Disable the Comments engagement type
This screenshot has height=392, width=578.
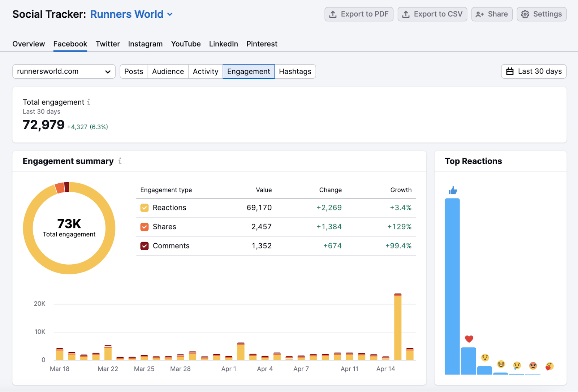144,246
